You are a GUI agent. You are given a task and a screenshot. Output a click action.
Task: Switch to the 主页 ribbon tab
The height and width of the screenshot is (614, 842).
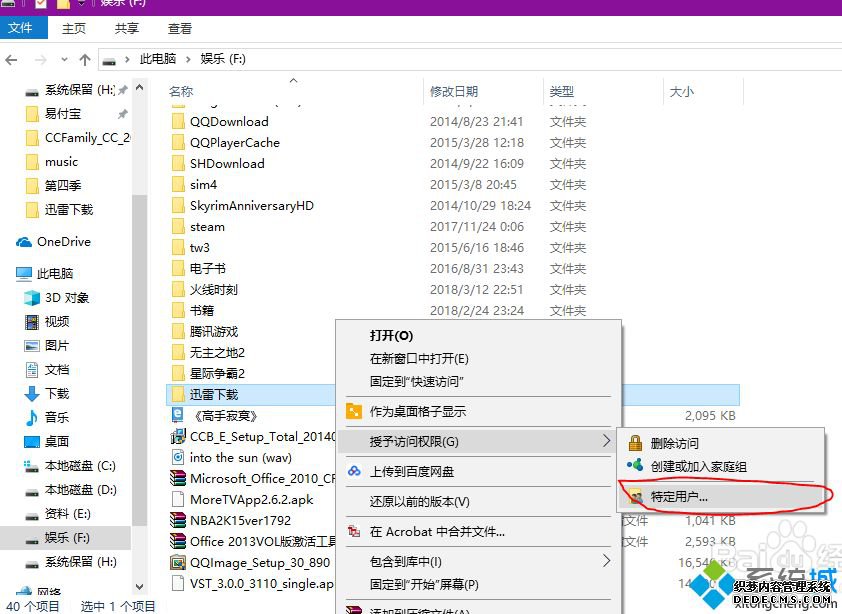[74, 28]
